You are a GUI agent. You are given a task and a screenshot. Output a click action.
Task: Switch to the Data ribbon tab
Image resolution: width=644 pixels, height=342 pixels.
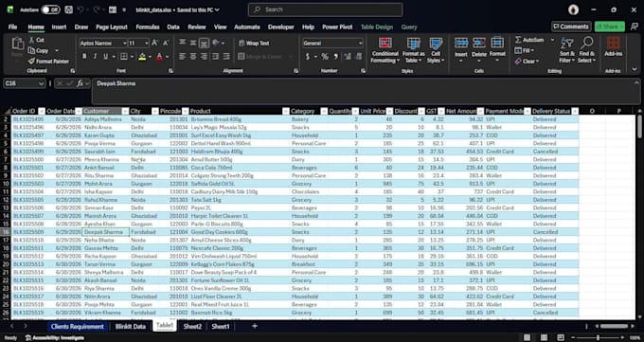click(173, 27)
